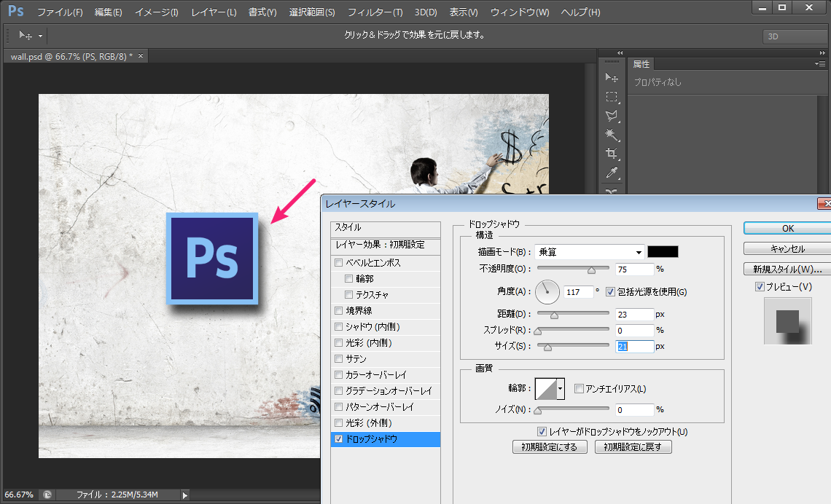This screenshot has height=504, width=831.
Task: Click the status bar arrow beside file size
Action: (184, 495)
